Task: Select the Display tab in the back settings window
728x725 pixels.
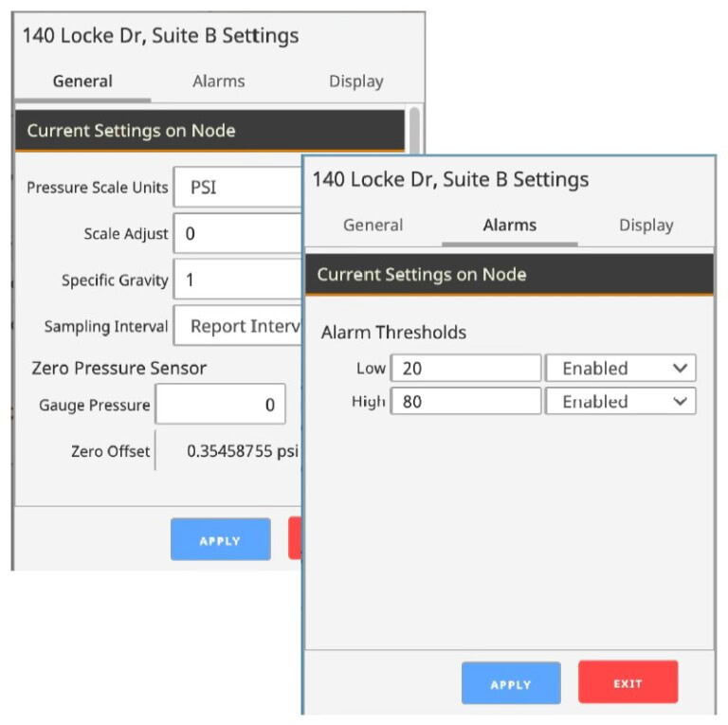Action: (355, 82)
